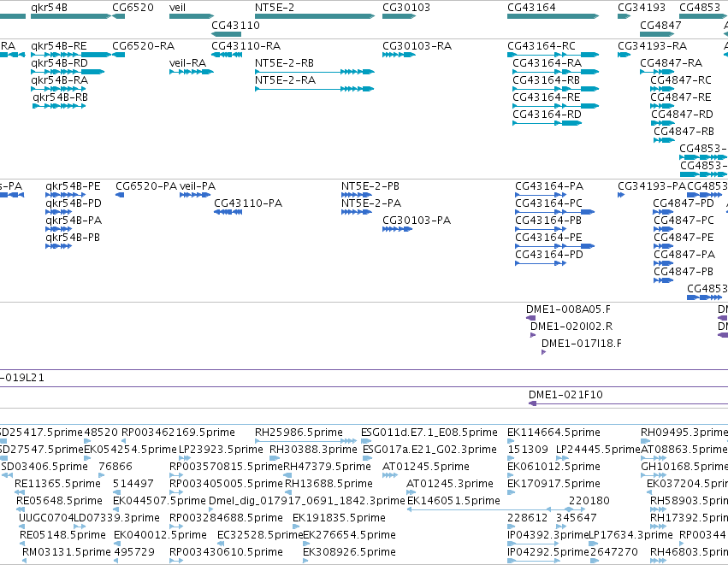Select EST EK191835.5prime
Viewport: 728px width, 565px height.
[339, 518]
